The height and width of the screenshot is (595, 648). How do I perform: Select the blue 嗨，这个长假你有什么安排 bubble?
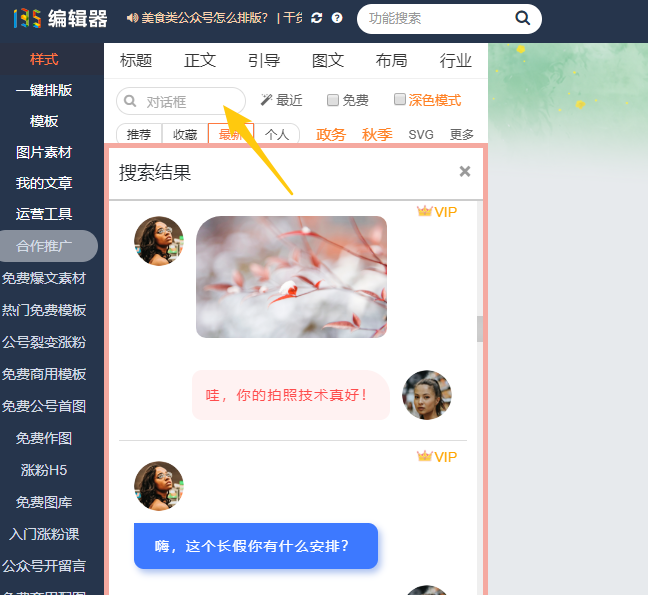[256, 546]
